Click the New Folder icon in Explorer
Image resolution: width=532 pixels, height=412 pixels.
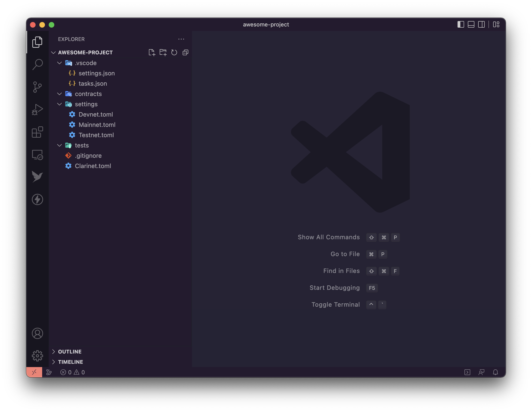[163, 53]
